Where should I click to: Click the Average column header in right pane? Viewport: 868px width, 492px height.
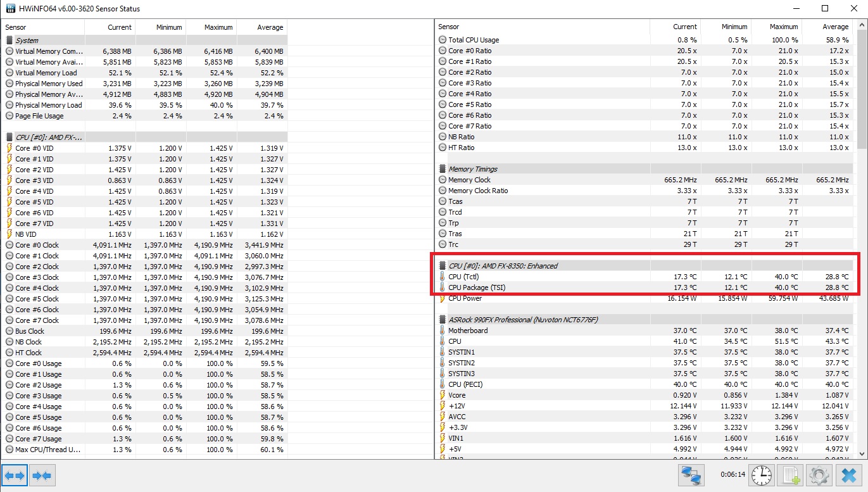pyautogui.click(x=827, y=27)
